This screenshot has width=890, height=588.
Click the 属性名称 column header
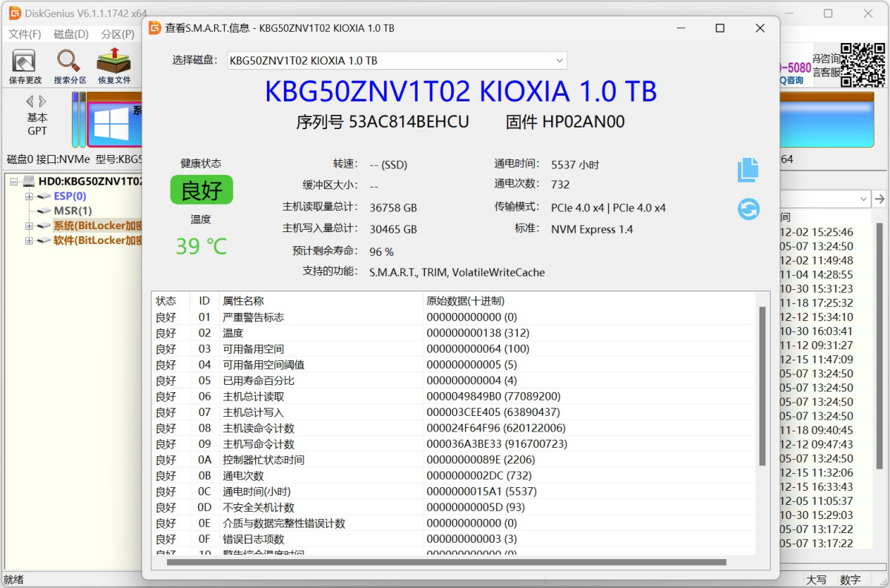tap(243, 301)
